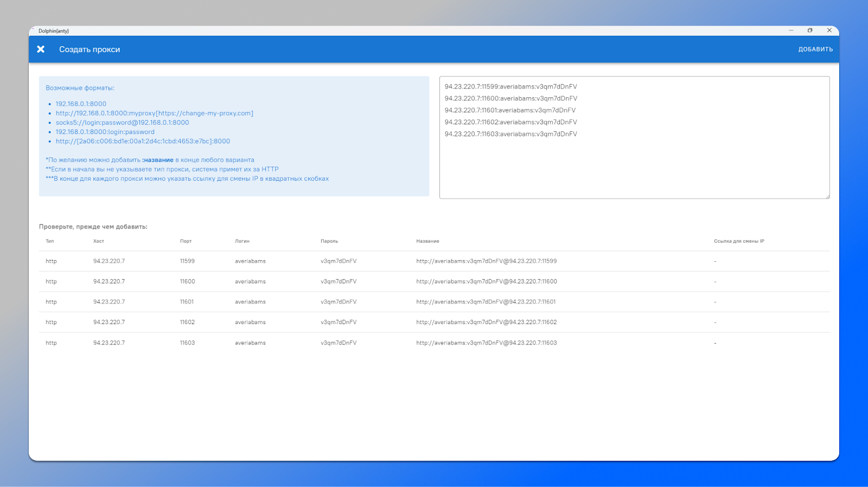Click the bold :название hint text
The height and width of the screenshot is (487, 868).
click(158, 160)
